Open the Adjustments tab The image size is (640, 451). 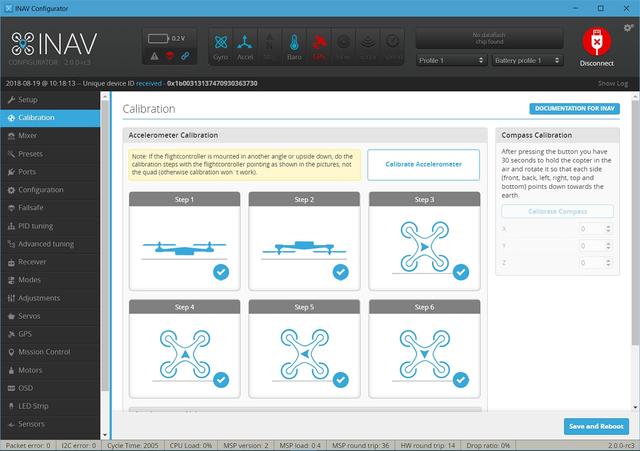pos(50,298)
